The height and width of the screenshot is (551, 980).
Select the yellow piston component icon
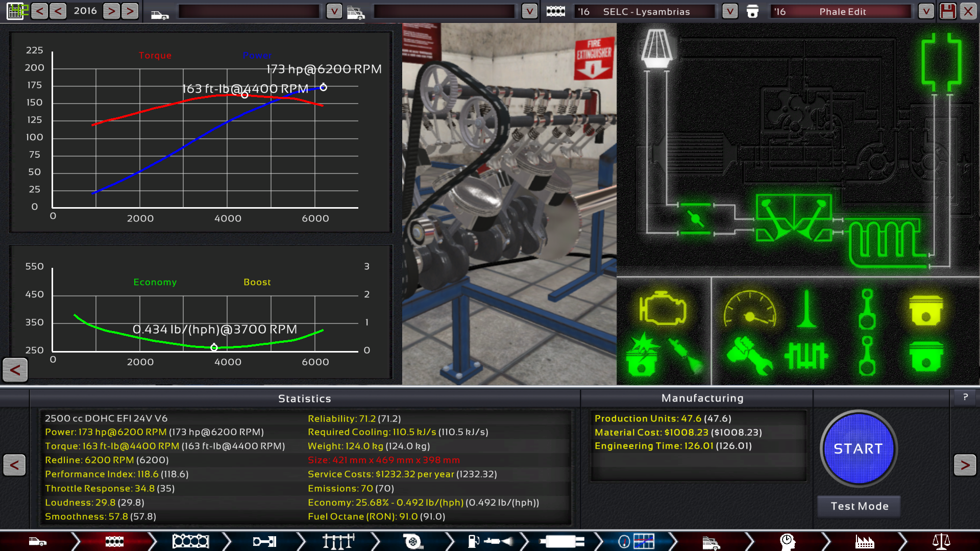[x=925, y=310]
